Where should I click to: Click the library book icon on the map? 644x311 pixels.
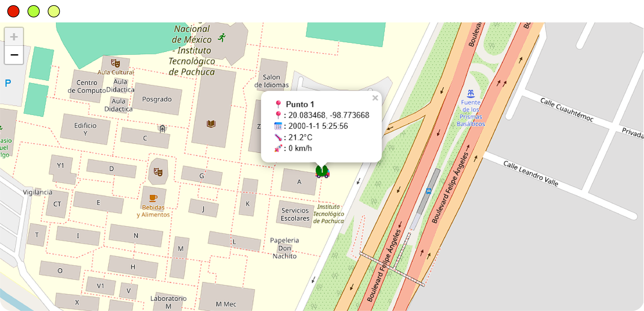pyautogui.click(x=211, y=124)
